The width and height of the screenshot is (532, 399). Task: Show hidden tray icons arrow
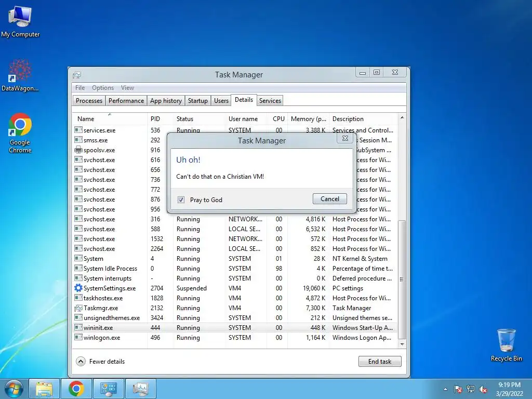[445, 390]
